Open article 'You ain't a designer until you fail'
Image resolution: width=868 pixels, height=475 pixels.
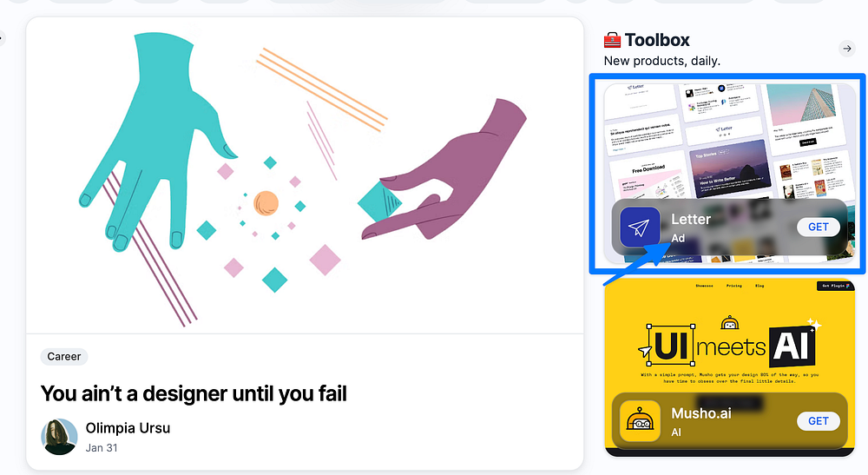194,393
